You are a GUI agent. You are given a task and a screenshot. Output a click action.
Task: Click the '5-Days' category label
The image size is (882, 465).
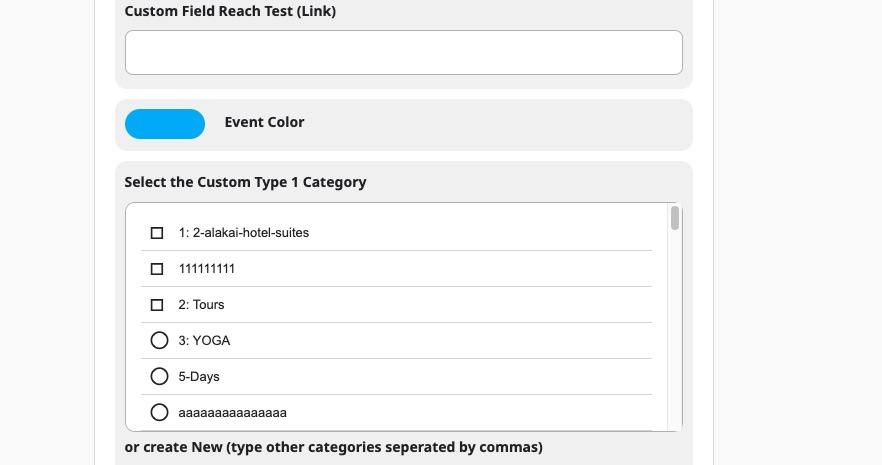tap(199, 377)
